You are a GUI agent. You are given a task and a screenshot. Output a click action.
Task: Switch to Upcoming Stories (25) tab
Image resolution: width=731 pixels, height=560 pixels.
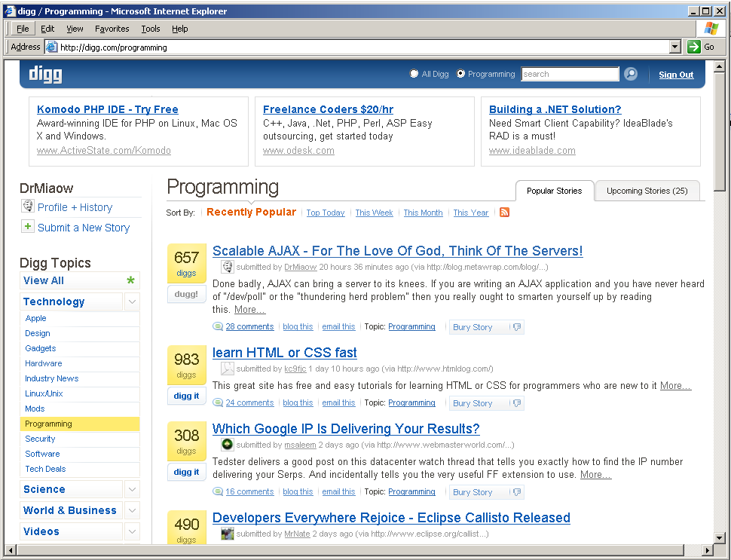click(647, 191)
